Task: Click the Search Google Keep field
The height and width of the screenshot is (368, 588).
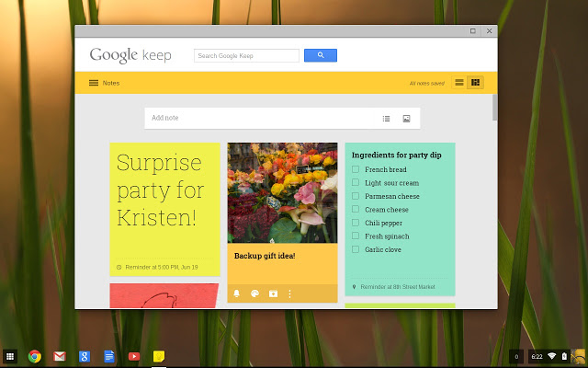Action: pyautogui.click(x=246, y=56)
